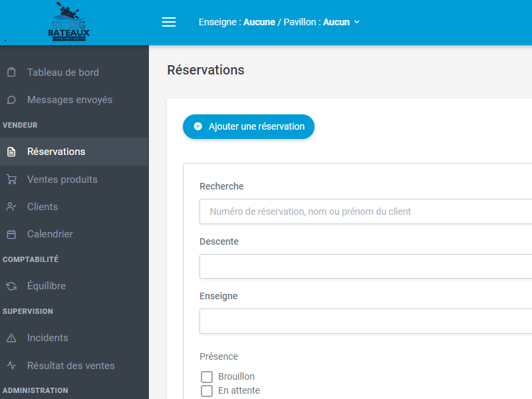This screenshot has width=532, height=399.
Task: Click the Ventes produits cart icon
Action: tap(11, 179)
